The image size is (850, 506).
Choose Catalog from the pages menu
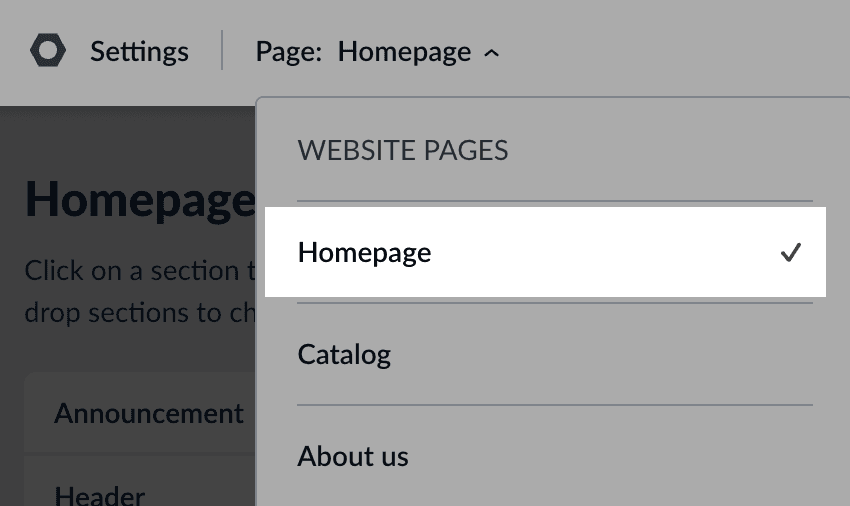click(x=344, y=355)
